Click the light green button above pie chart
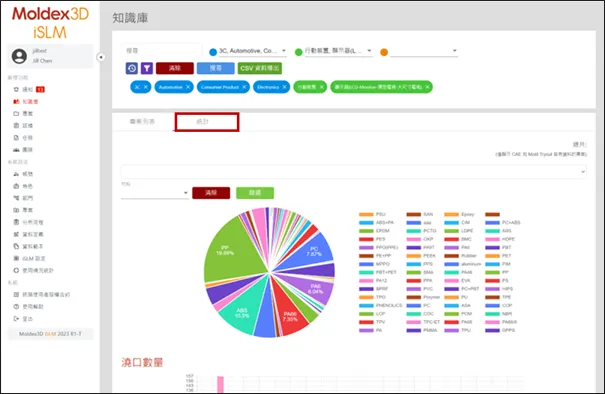The height and width of the screenshot is (394, 605). point(255,193)
